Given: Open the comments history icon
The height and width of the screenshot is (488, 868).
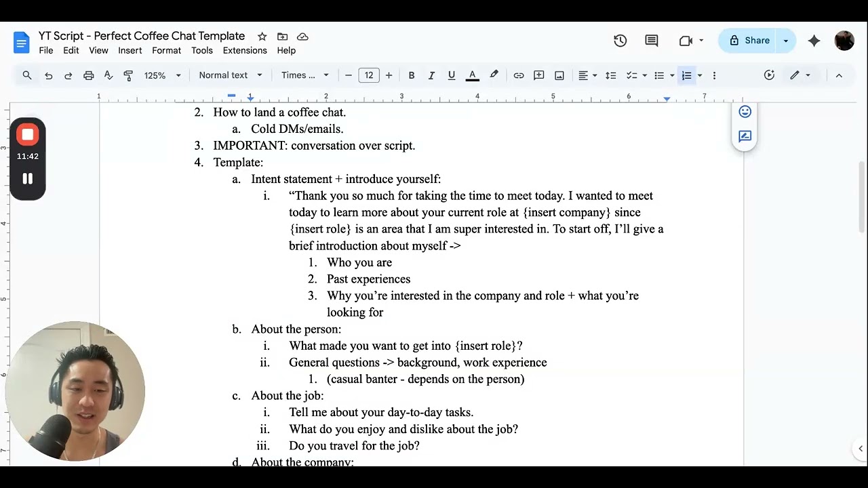Looking at the screenshot, I should coord(652,41).
